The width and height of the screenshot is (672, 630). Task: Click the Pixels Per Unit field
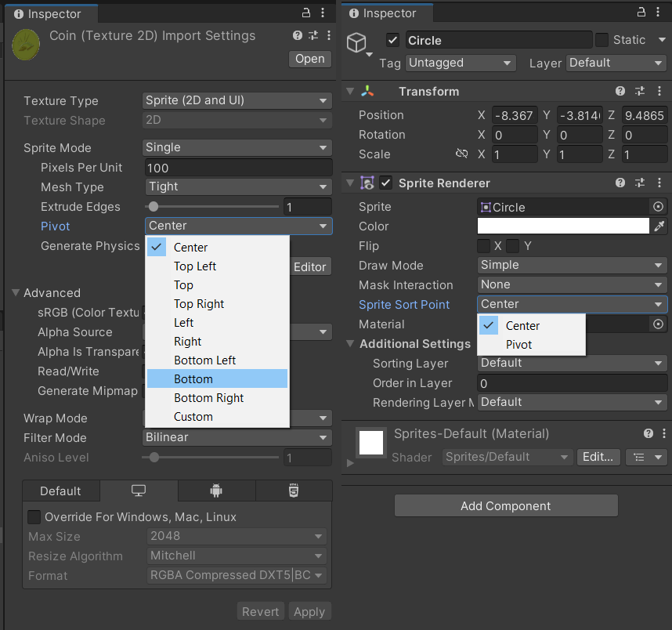click(x=239, y=168)
